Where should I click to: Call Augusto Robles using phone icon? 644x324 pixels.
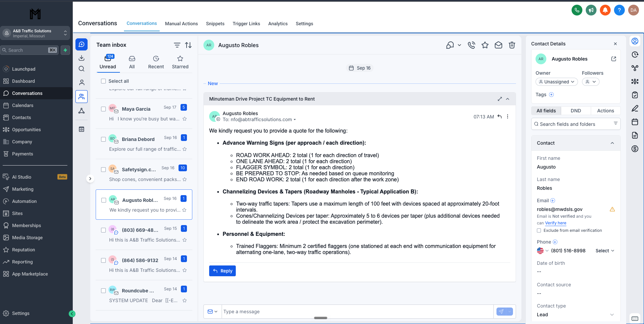pos(472,45)
